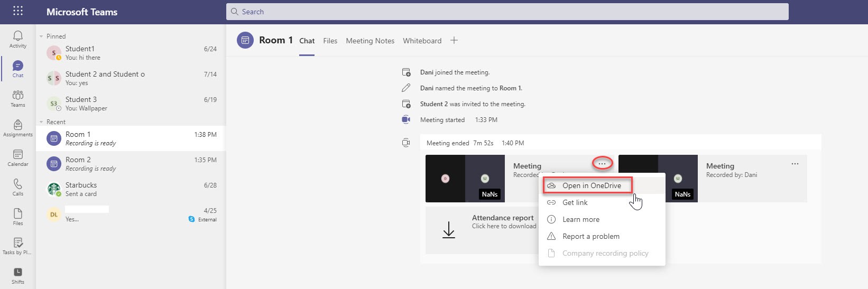This screenshot has height=289, width=868.
Task: Open more options for first recording
Action: [x=602, y=164]
